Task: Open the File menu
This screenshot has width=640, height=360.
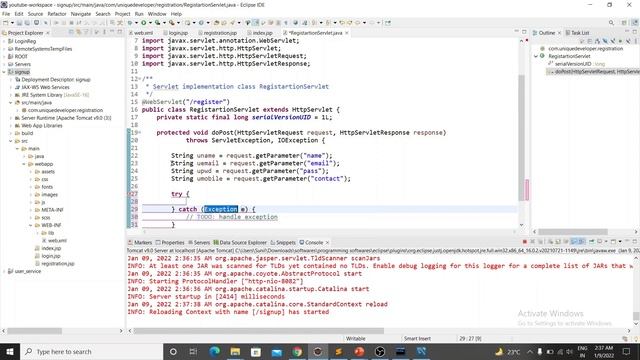Action: coord(6,14)
